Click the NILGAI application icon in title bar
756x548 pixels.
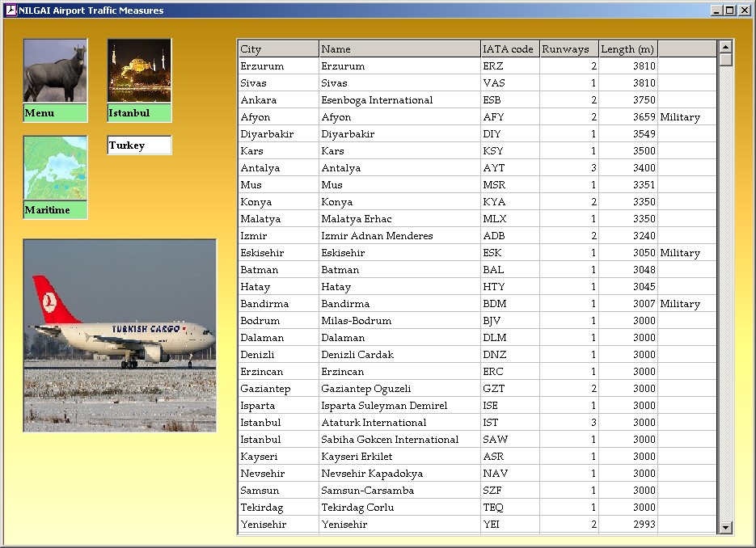tap(11, 11)
